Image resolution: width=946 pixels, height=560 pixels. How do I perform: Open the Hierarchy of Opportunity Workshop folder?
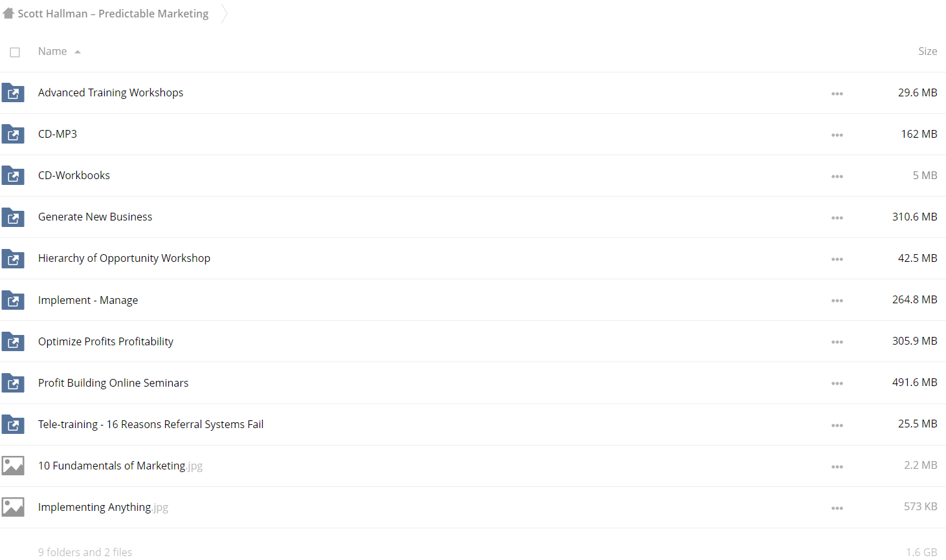coord(124,258)
